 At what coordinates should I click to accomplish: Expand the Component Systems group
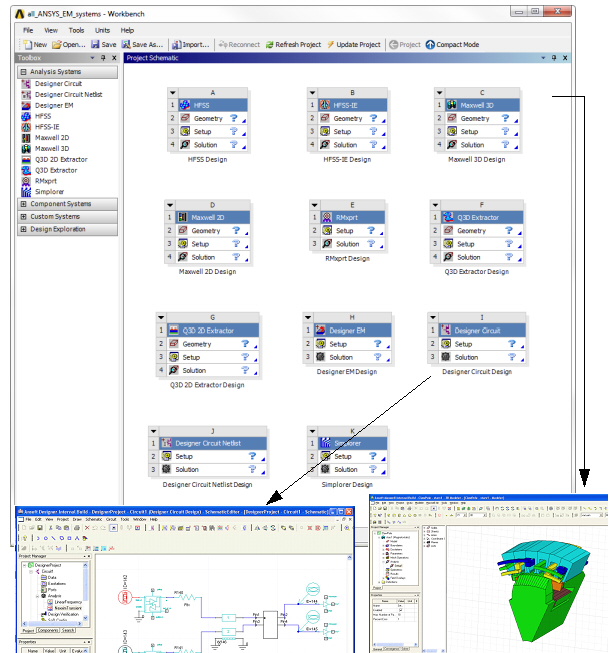click(24, 204)
